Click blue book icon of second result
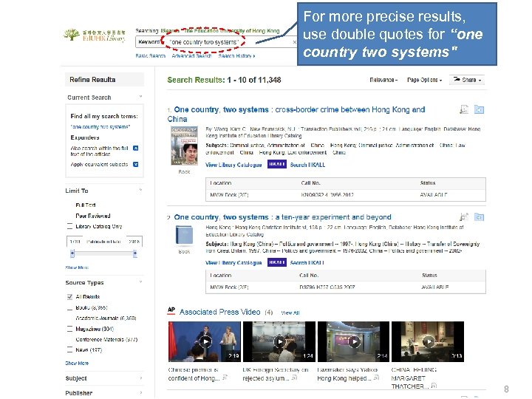Image resolution: width=532 pixels, height=399 pixels. point(184,236)
